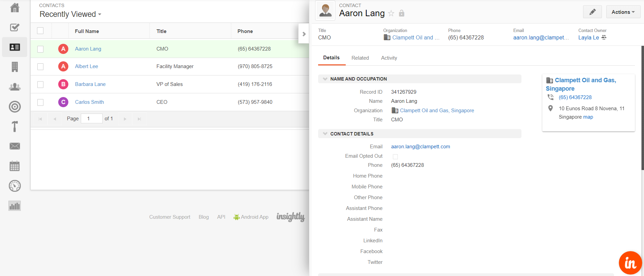Open the Organizations building icon in sidebar
644x276 pixels.
click(x=14, y=67)
